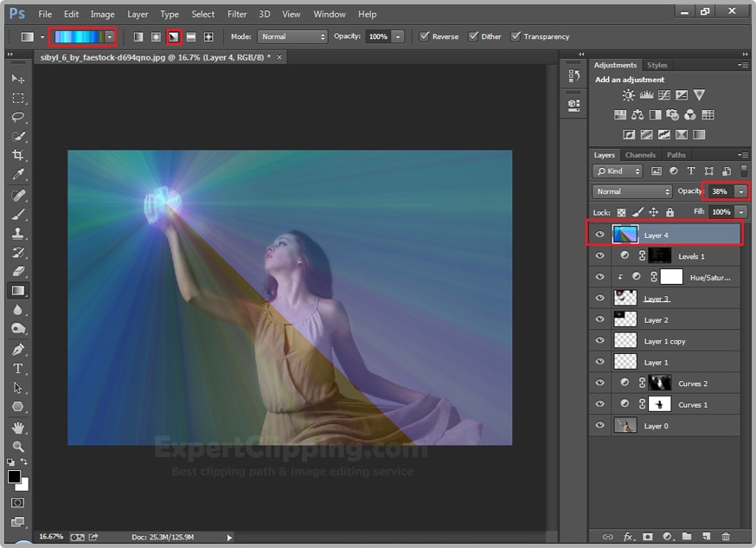The width and height of the screenshot is (756, 548).
Task: Click the gradient preview bar
Action: click(79, 37)
